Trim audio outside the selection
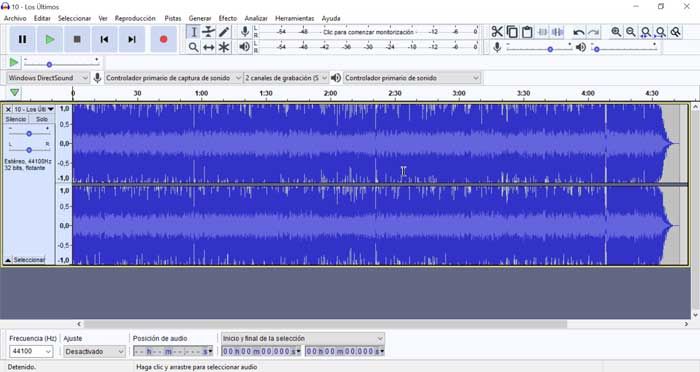 tap(542, 32)
